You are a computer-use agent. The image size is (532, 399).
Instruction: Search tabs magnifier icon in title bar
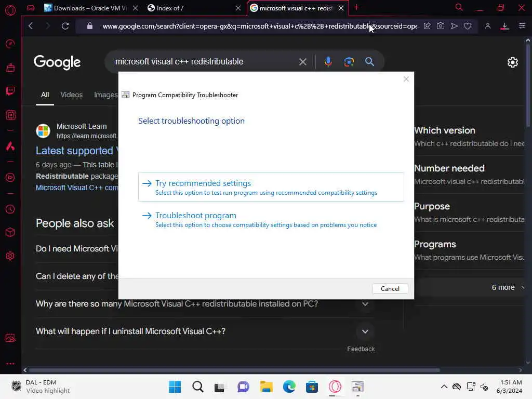tap(459, 7)
